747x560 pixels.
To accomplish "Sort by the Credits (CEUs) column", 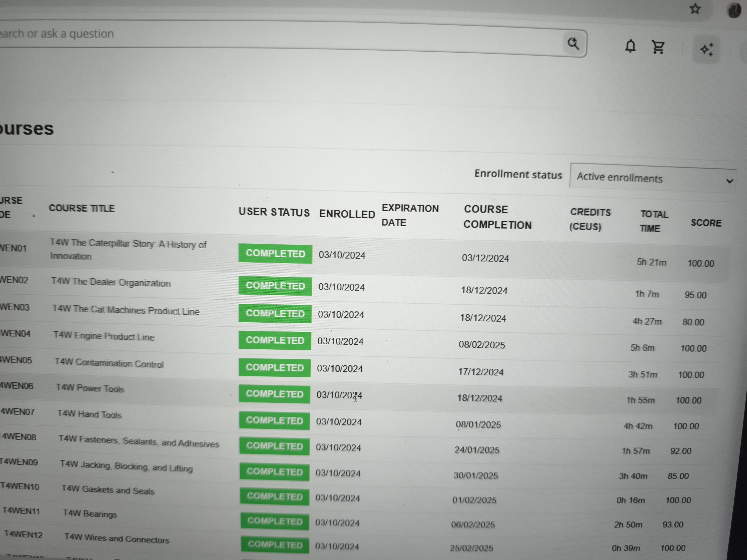I will pyautogui.click(x=590, y=219).
